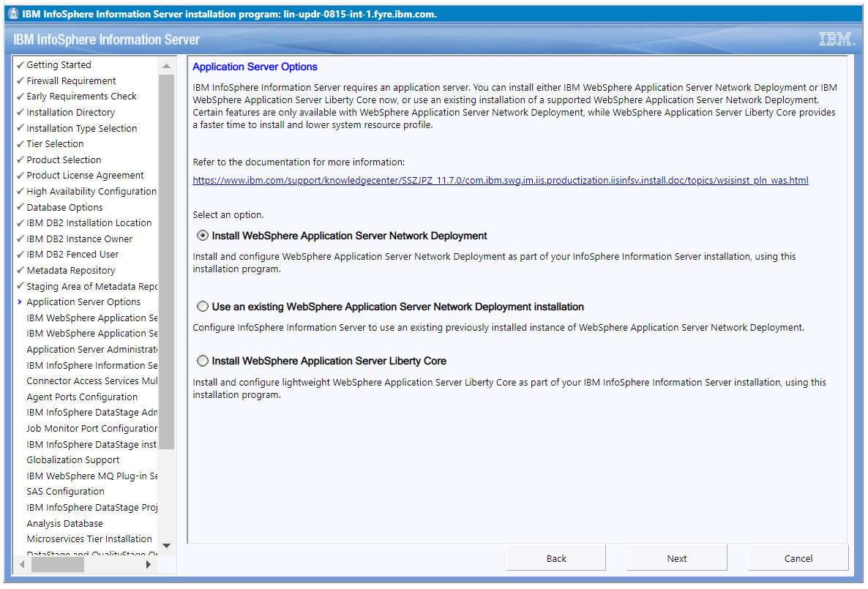Select Install WebSphere Application Server Liberty Core
This screenshot has width=868, height=589.
(x=202, y=361)
